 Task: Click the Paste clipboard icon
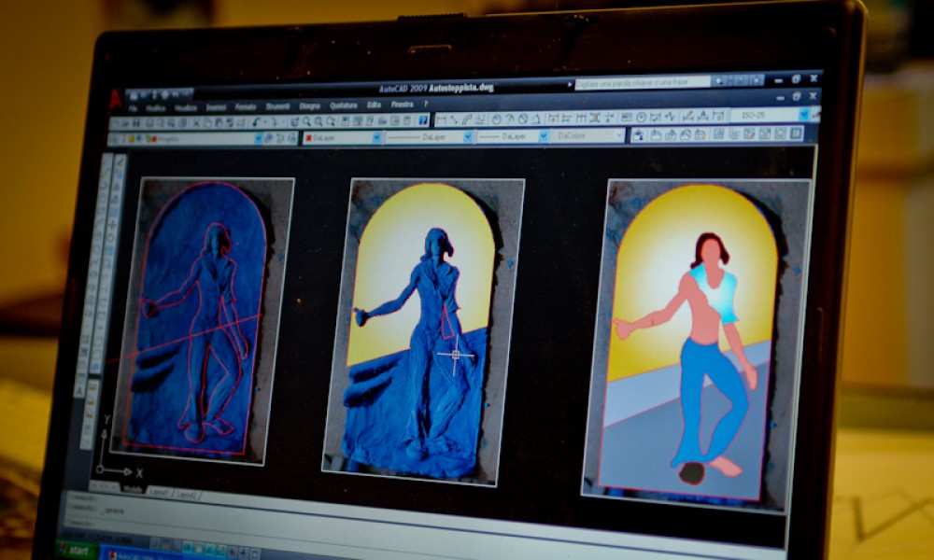(219, 122)
